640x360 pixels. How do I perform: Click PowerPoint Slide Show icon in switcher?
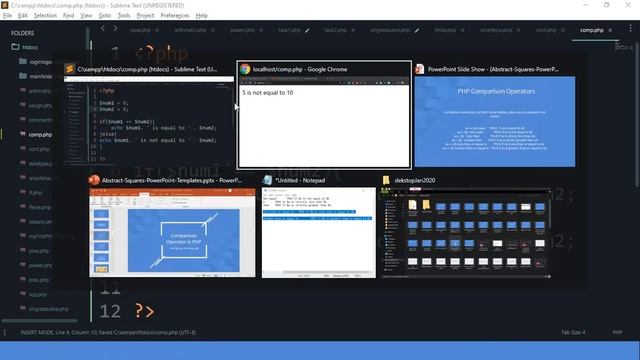(x=420, y=69)
